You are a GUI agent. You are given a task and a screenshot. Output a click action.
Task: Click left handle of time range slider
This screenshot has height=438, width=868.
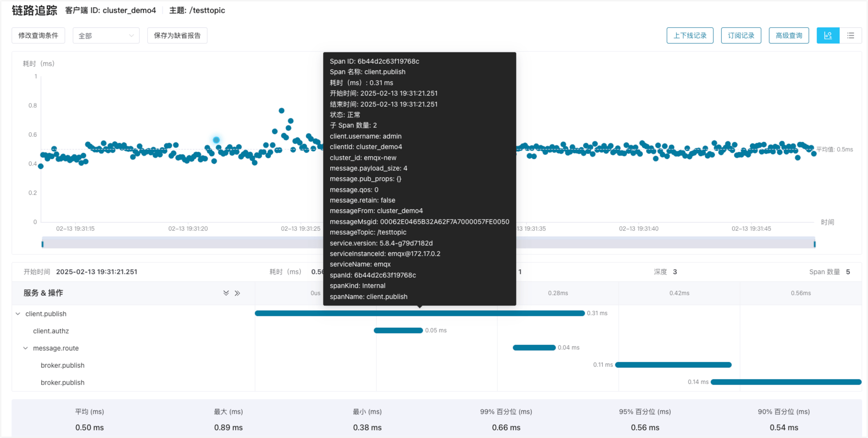pos(43,244)
